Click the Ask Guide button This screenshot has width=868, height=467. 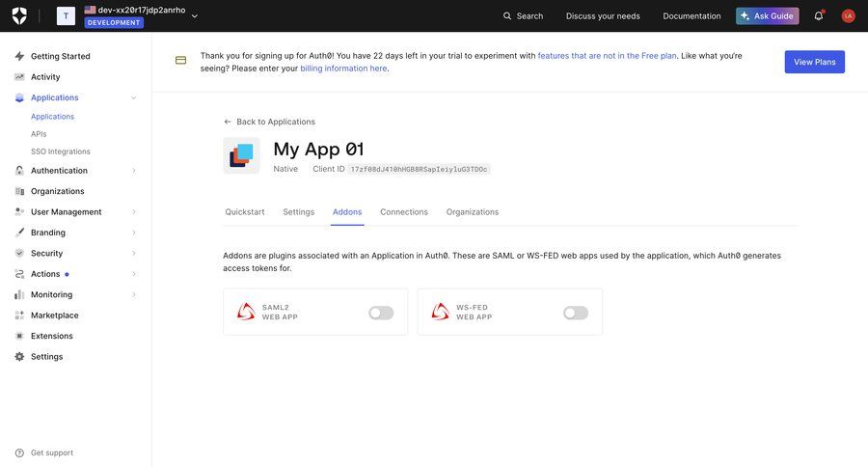coord(768,16)
